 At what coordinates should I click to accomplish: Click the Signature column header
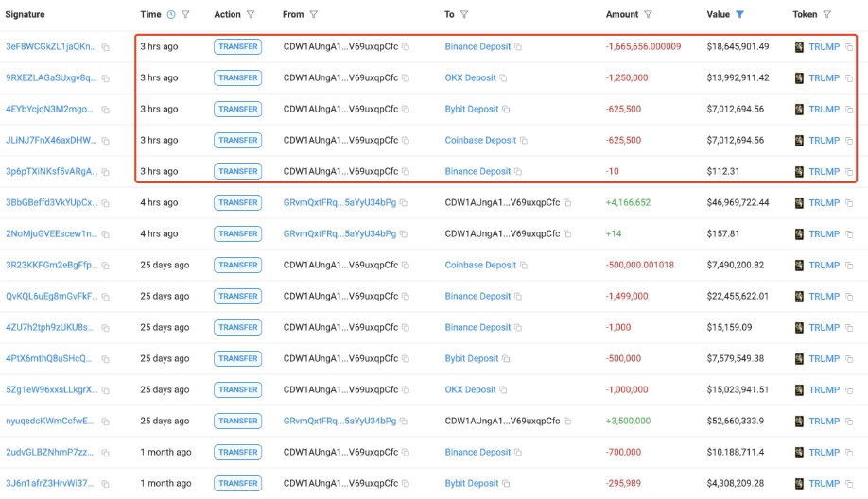coord(25,14)
